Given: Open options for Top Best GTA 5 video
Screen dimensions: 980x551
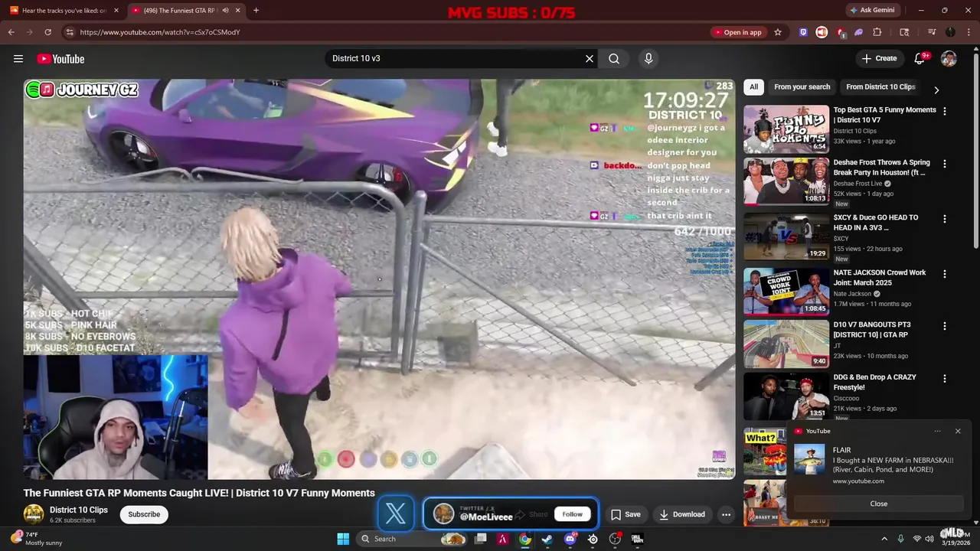Looking at the screenshot, I should coord(944,111).
